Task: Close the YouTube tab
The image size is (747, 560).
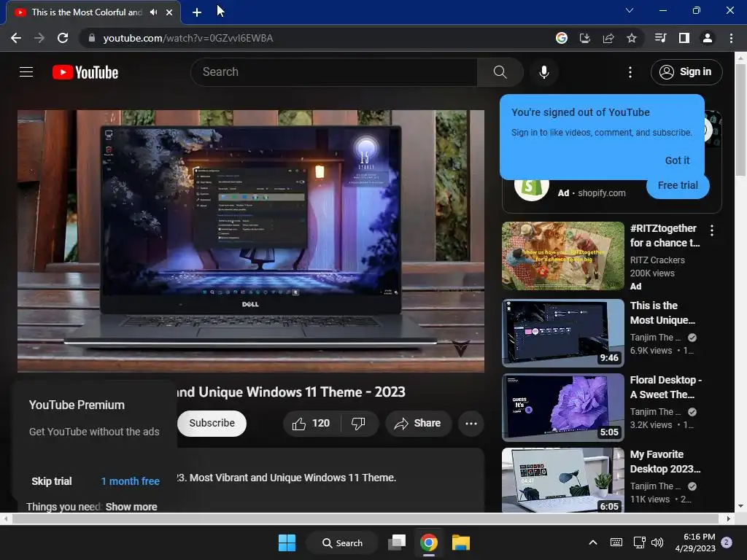Action: click(169, 12)
